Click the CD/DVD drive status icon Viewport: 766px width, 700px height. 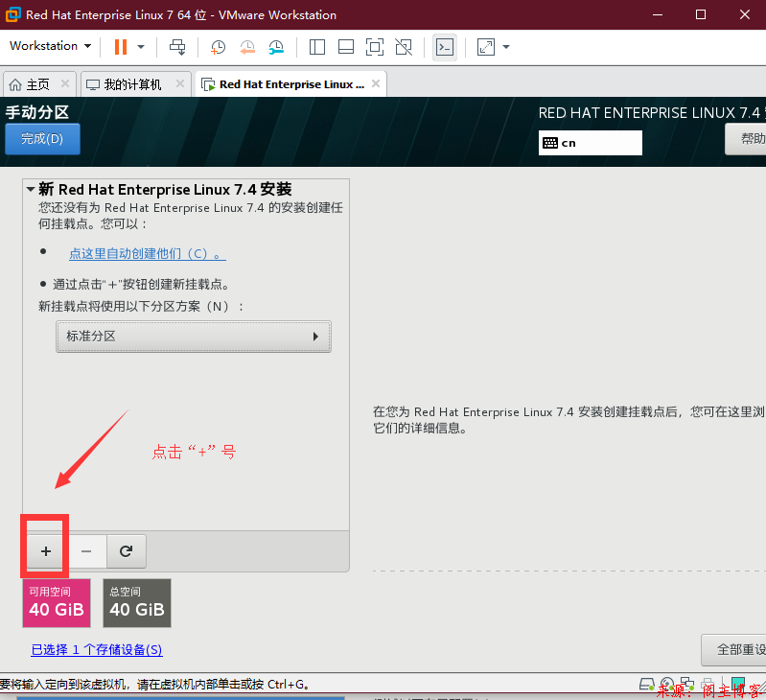[667, 685]
